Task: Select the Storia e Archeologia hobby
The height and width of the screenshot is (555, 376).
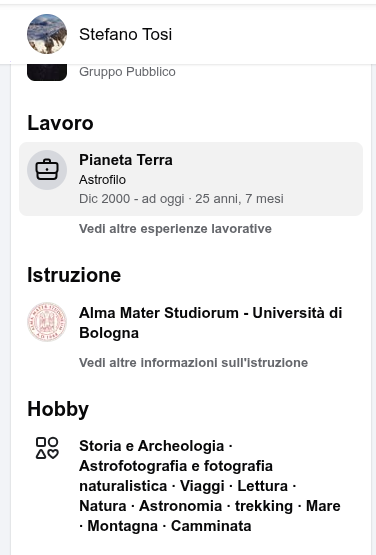Action: 152,446
